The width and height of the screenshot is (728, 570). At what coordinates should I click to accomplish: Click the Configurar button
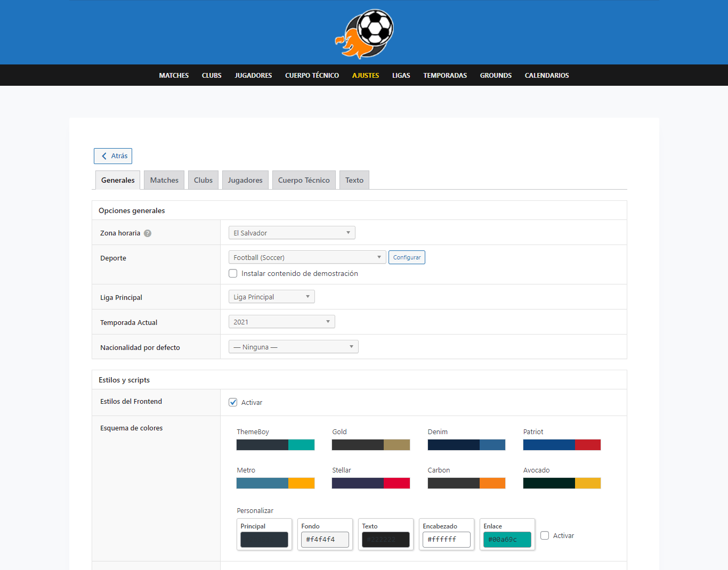click(x=407, y=257)
